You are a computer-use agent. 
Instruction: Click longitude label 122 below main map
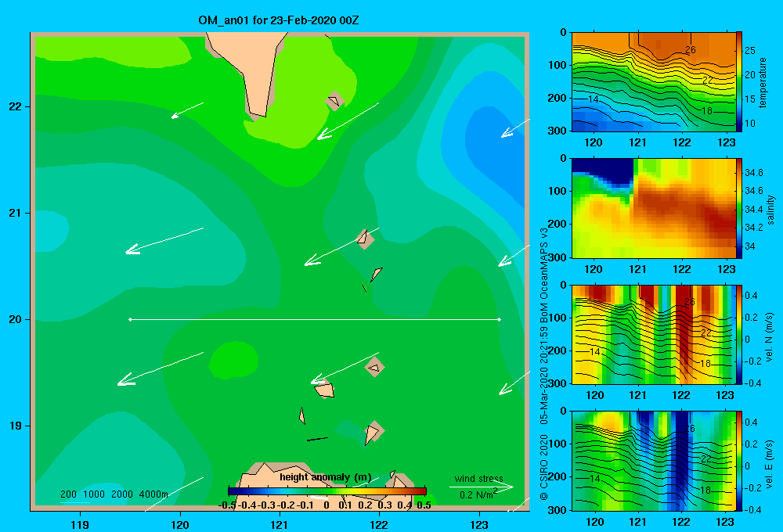click(379, 524)
